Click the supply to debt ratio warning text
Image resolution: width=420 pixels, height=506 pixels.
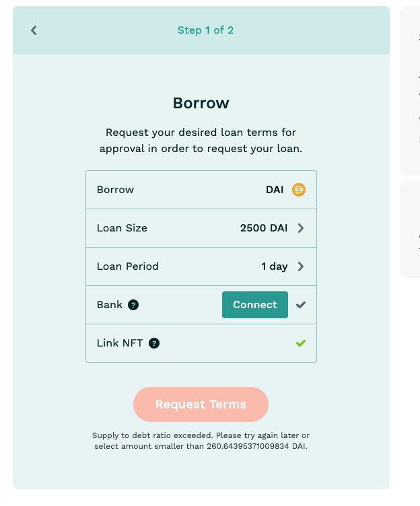(x=201, y=441)
